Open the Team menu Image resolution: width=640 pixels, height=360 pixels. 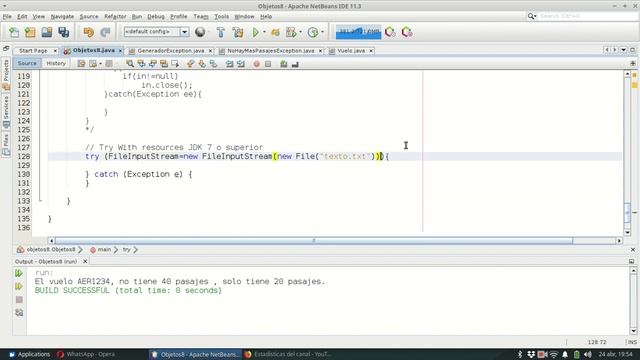tap(201, 17)
